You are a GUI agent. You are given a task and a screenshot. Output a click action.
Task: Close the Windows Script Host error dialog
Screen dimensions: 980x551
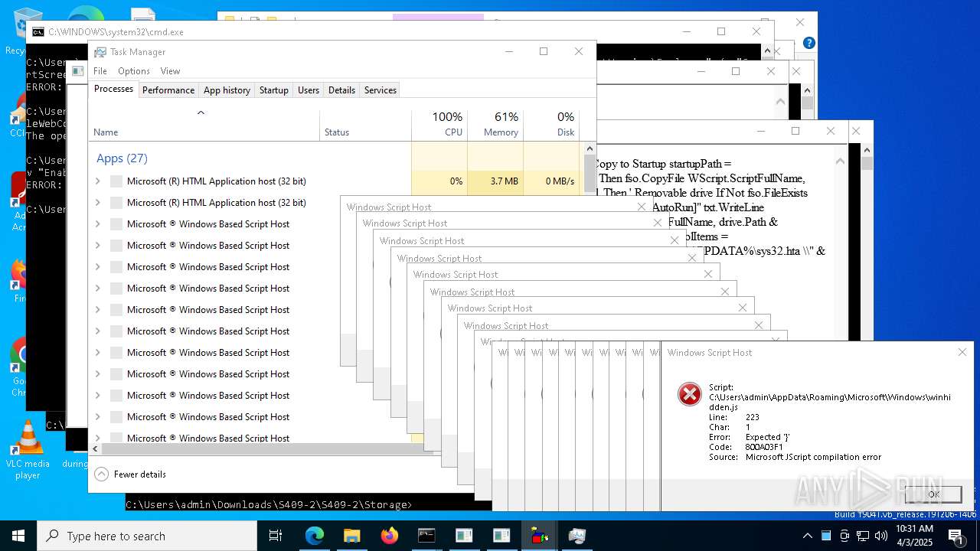[x=962, y=352]
